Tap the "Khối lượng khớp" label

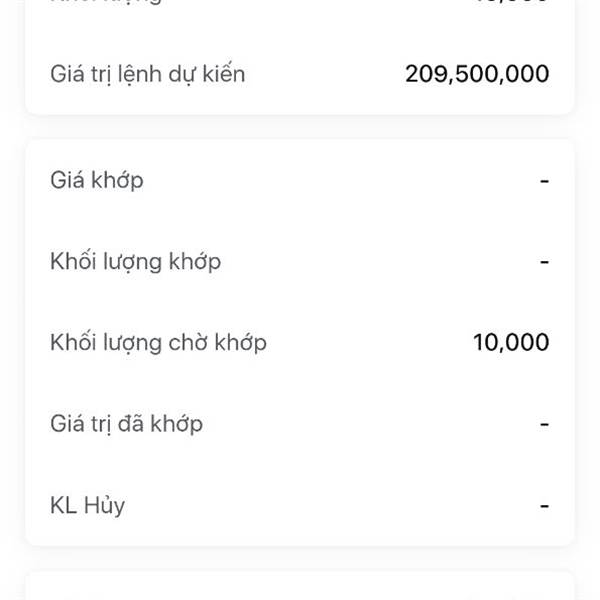point(135,262)
